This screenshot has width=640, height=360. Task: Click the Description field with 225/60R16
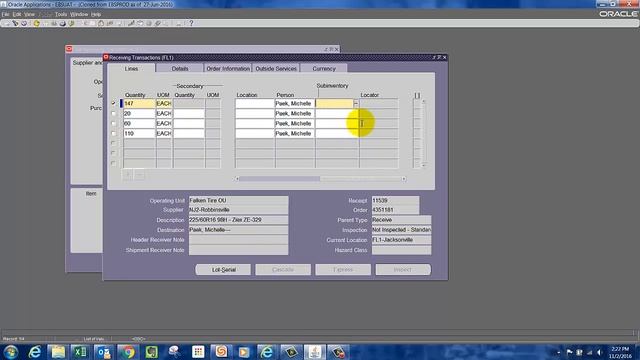tap(238, 220)
